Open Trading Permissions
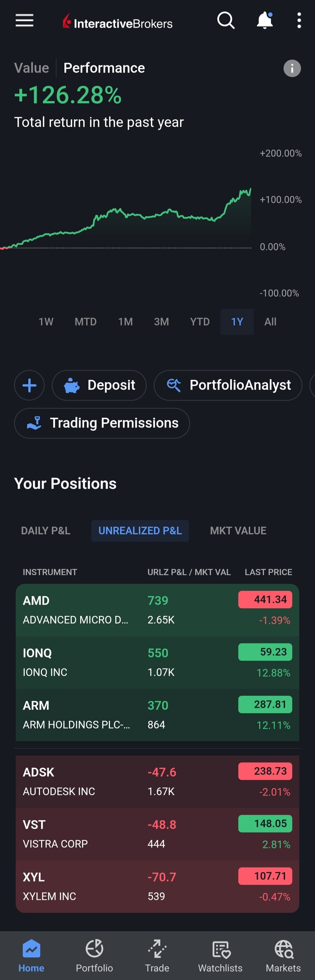Viewport: 315px width, 980px height. (x=102, y=423)
